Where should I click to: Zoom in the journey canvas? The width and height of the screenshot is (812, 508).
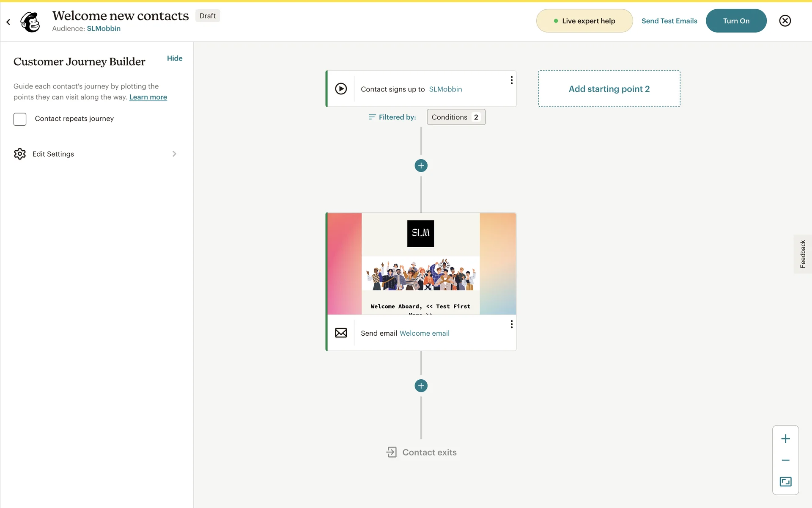point(785,439)
